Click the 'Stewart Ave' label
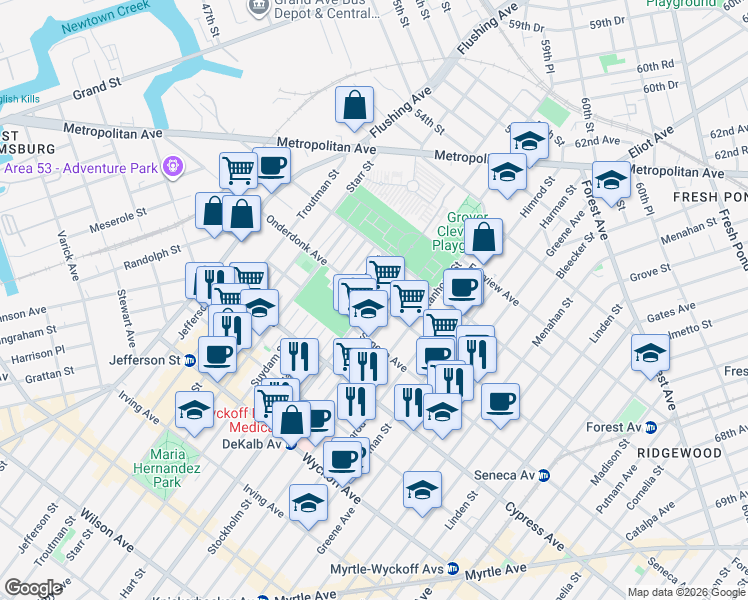748x600 pixels. pos(126,318)
